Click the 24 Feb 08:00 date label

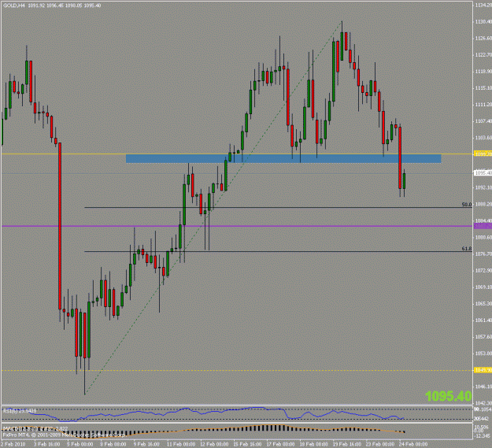(x=413, y=444)
